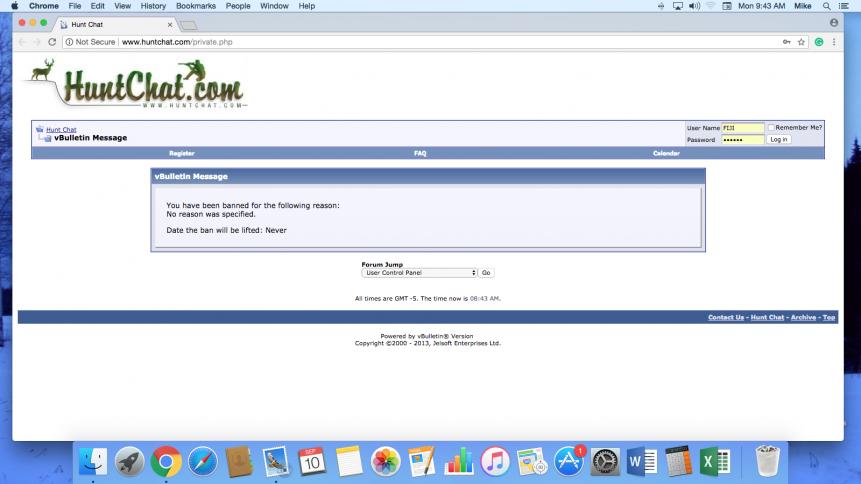
Task: Open Safari from the dock
Action: [x=202, y=461]
